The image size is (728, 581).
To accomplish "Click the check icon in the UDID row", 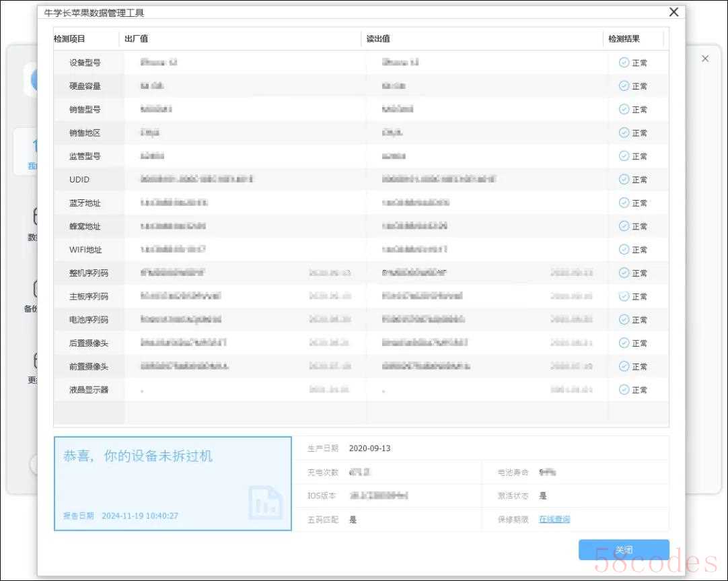I will pyautogui.click(x=624, y=179).
